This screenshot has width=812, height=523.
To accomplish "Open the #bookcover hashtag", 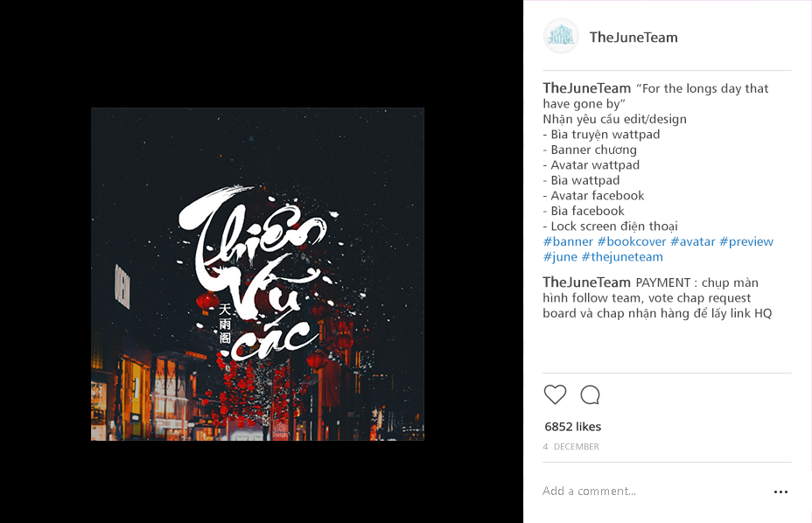I will click(x=631, y=241).
